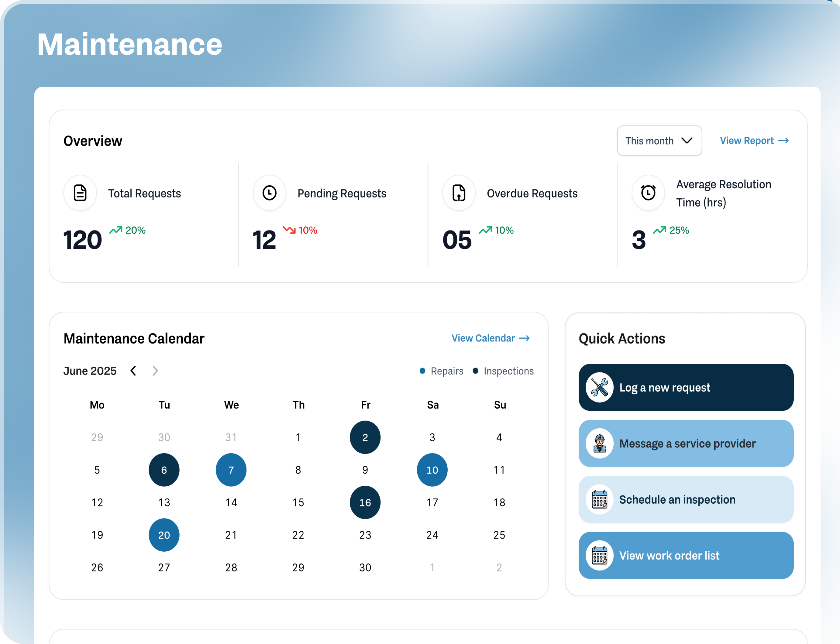Click View work order list button
This screenshot has height=644, width=840.
(686, 555)
